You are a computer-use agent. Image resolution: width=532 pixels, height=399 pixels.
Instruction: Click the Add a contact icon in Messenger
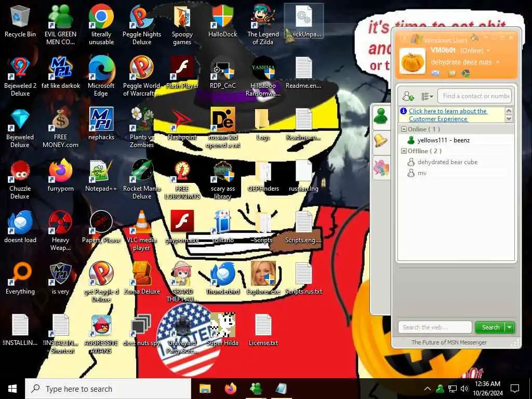(x=408, y=96)
